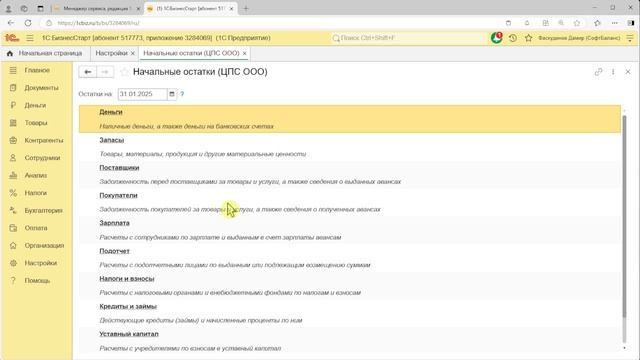Open the Уставный капитал balances link
Image resolution: width=640 pixels, height=360 pixels.
pyautogui.click(x=129, y=334)
